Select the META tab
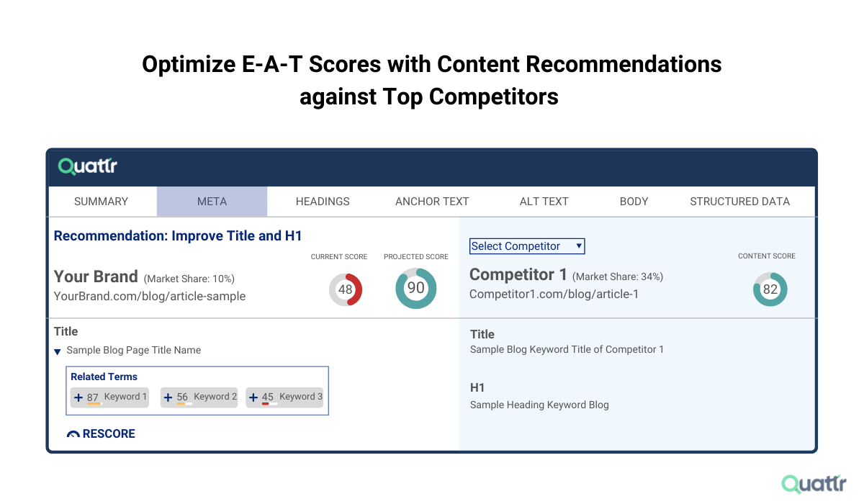 212,202
